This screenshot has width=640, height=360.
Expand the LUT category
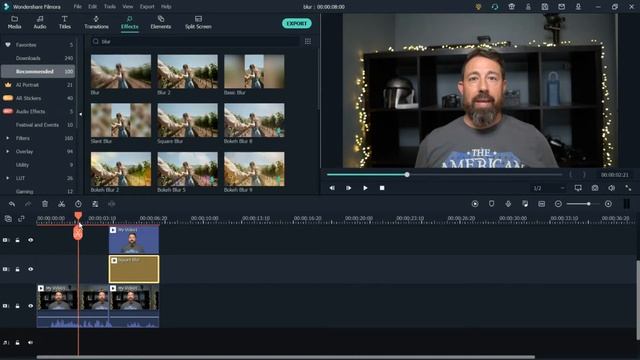click(7, 178)
